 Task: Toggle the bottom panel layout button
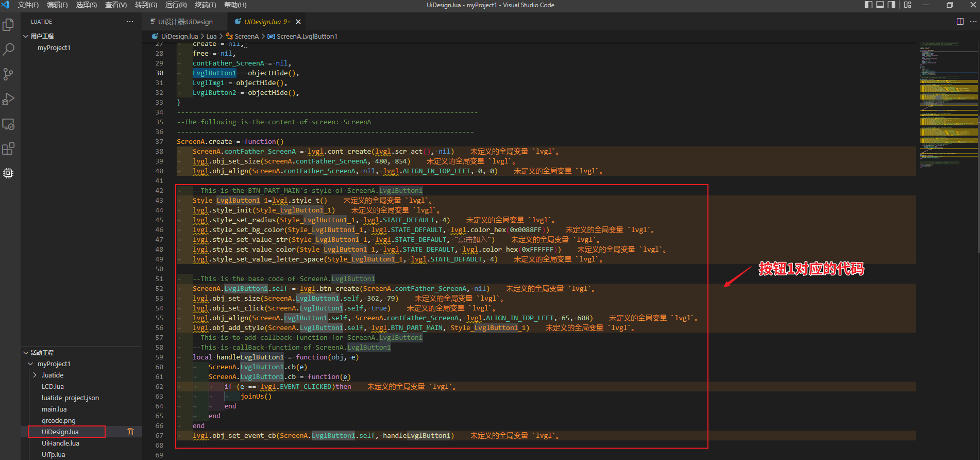click(x=880, y=5)
